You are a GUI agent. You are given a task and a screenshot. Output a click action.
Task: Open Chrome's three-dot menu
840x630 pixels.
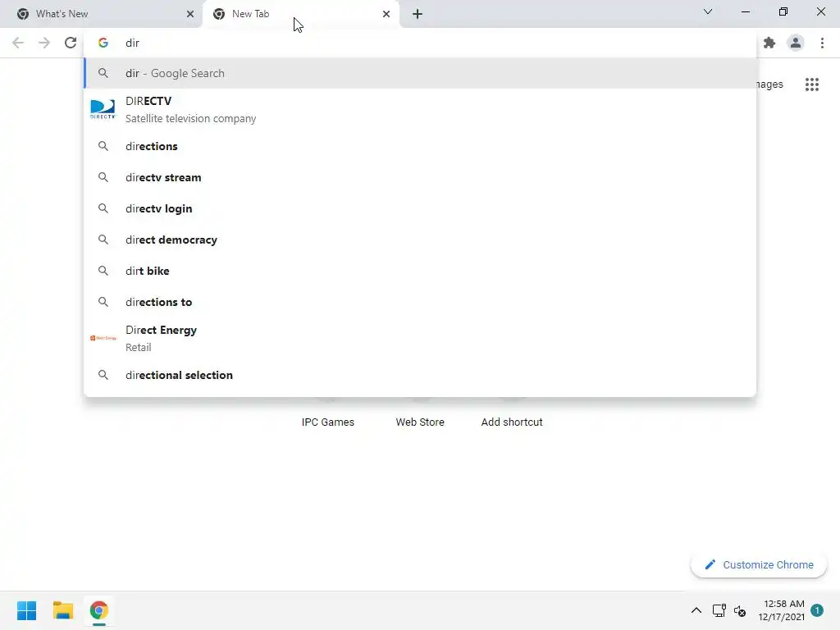(x=822, y=43)
